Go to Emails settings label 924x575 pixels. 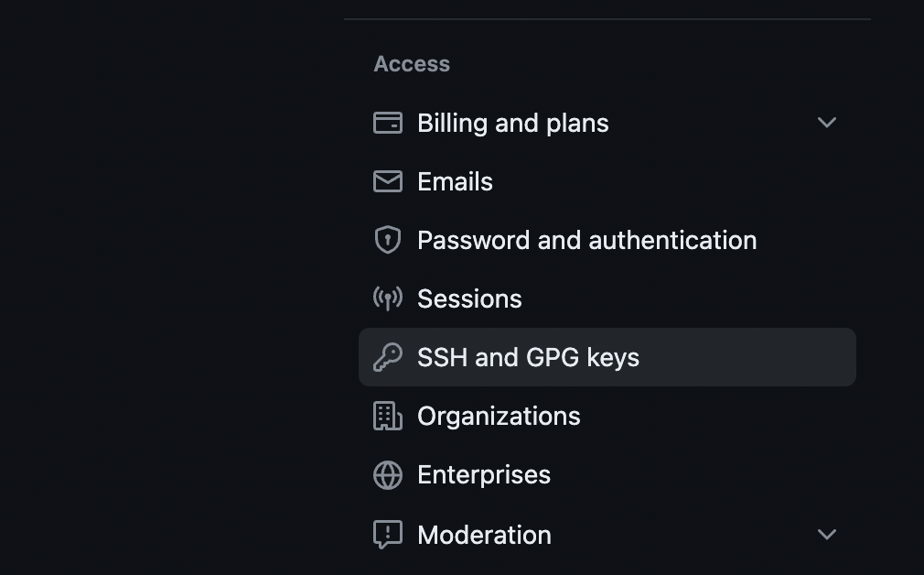tap(455, 181)
